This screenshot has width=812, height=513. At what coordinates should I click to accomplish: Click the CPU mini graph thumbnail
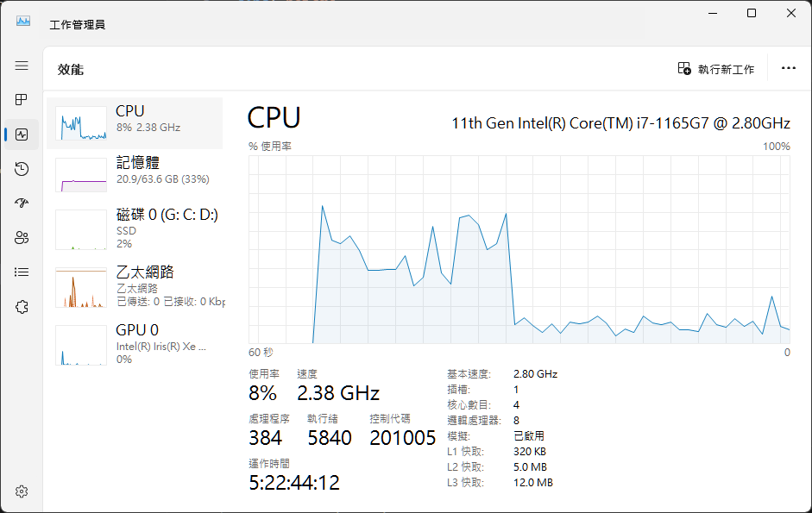(x=81, y=123)
